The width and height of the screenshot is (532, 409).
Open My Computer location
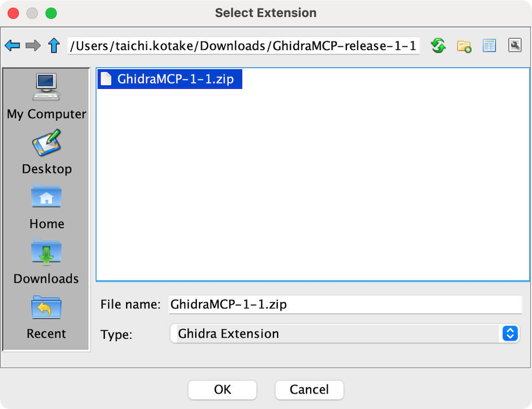(x=46, y=96)
